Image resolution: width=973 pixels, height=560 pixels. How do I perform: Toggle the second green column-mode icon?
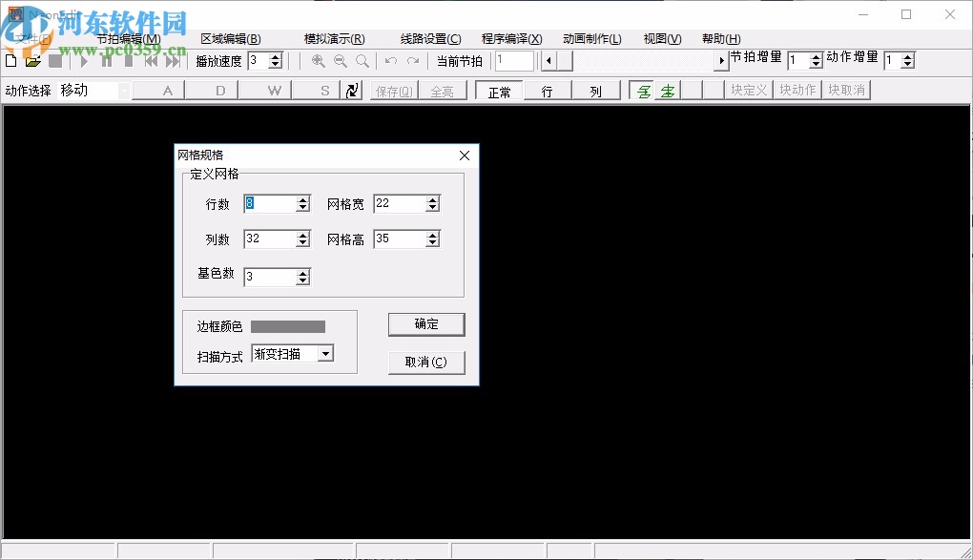tap(667, 90)
